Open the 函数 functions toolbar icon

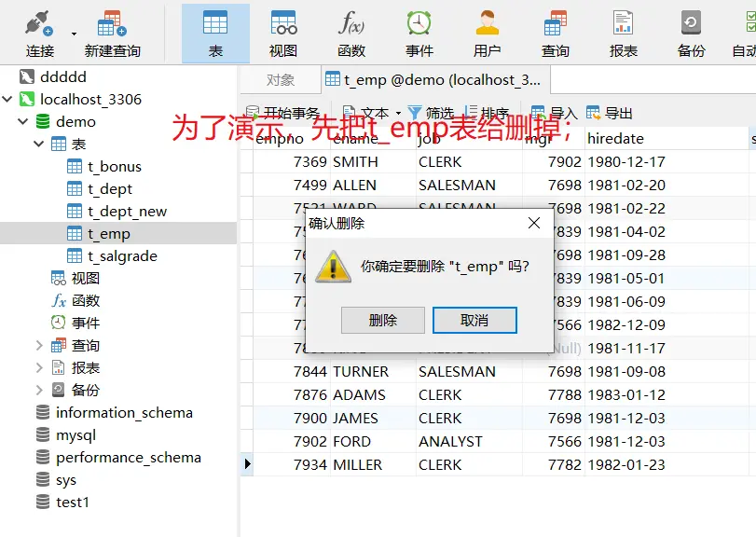point(351,34)
